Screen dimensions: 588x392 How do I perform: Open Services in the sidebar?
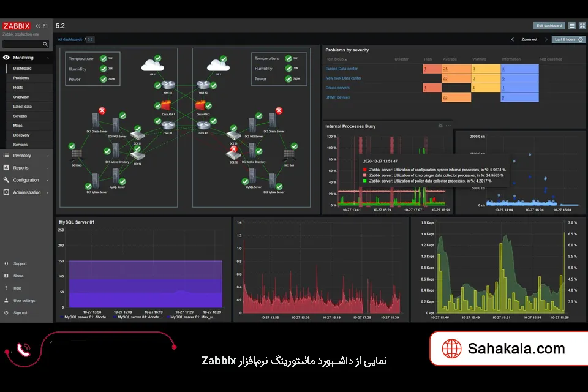coord(20,145)
